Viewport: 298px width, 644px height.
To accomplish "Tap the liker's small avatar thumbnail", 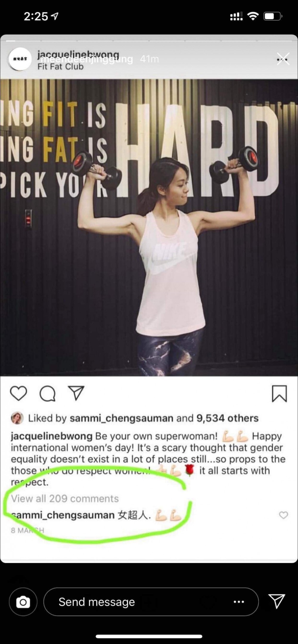I will (17, 418).
